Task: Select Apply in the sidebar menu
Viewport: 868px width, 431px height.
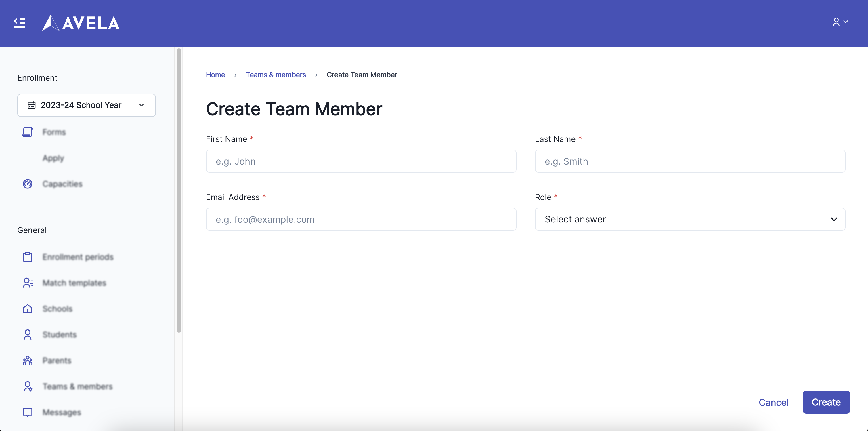Action: point(53,158)
